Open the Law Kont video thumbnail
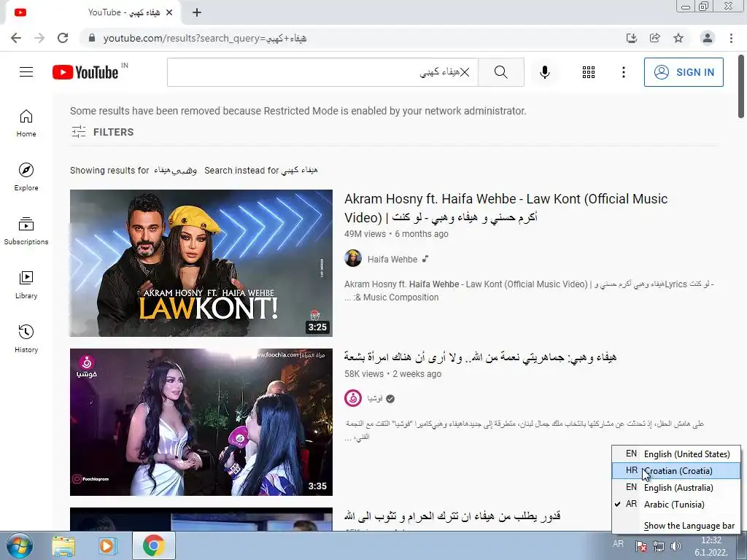This screenshot has width=747, height=560. 201,262
